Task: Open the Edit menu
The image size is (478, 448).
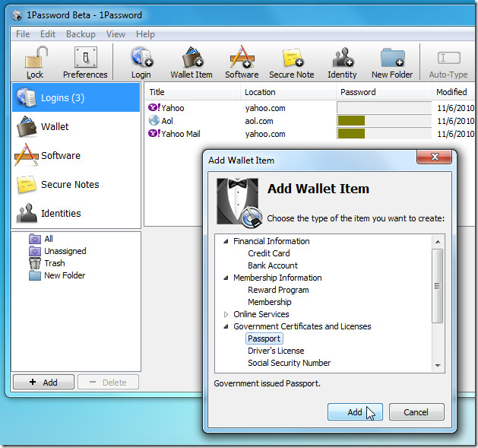Action: tap(48, 34)
